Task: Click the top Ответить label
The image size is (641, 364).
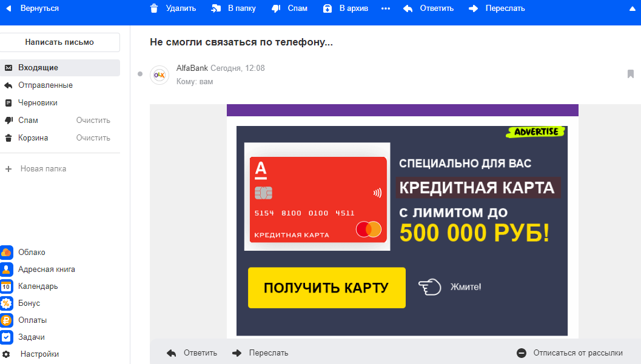Action: point(437,8)
